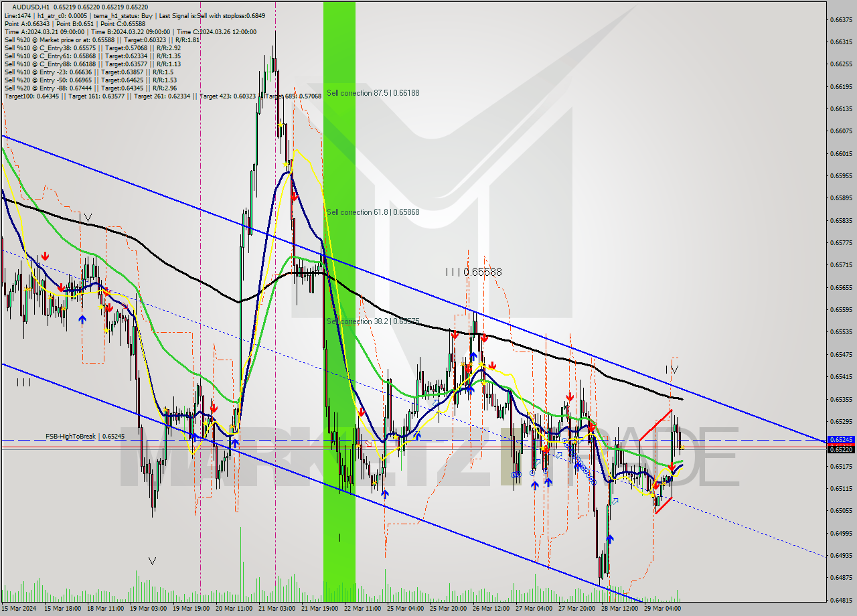Click price axis value 0.66135

click(x=841, y=108)
